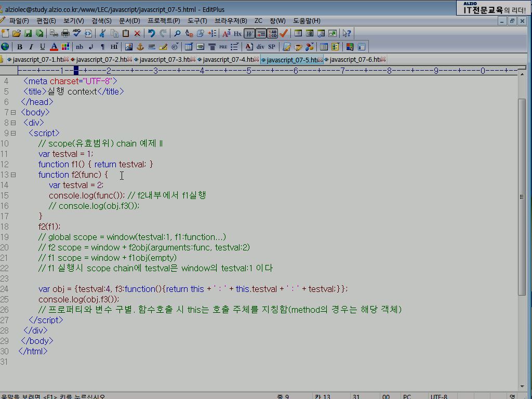Viewport: 532px width, 399px height.
Task: Open the 브라우저(B) menu
Action: 231,21
